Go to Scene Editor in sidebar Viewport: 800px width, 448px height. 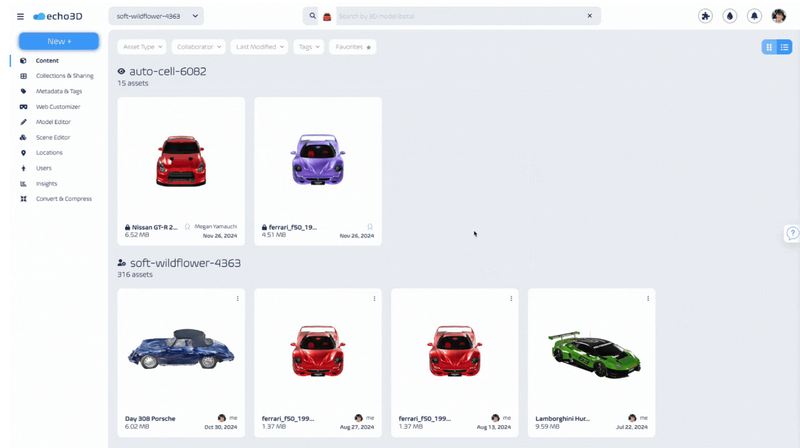click(53, 137)
